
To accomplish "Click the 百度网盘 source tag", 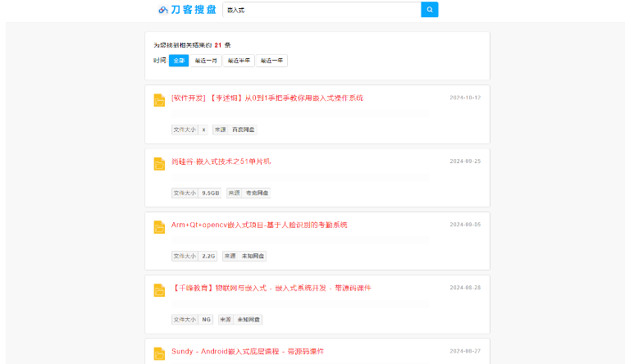I will point(243,130).
